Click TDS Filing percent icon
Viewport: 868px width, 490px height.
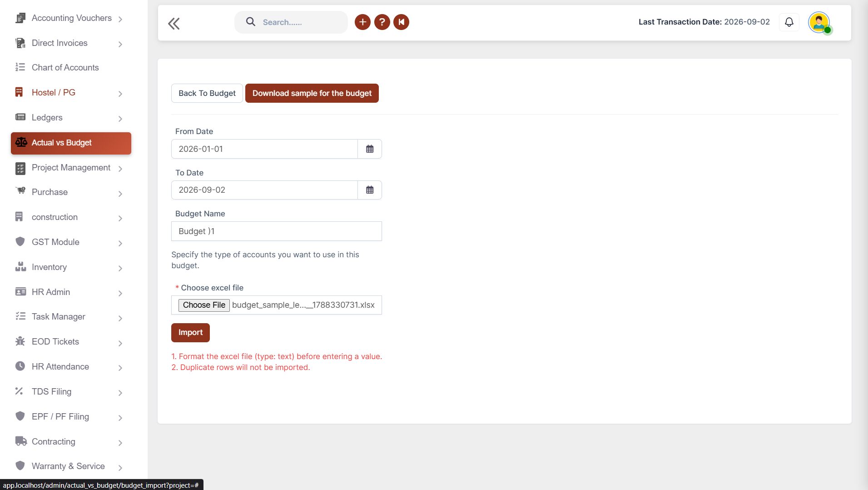(x=19, y=391)
